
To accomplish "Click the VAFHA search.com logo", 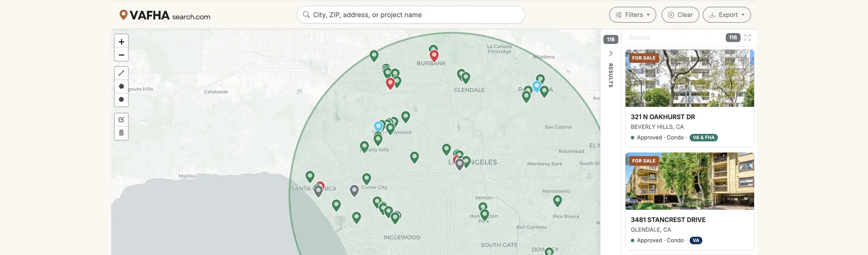I will coord(165,15).
